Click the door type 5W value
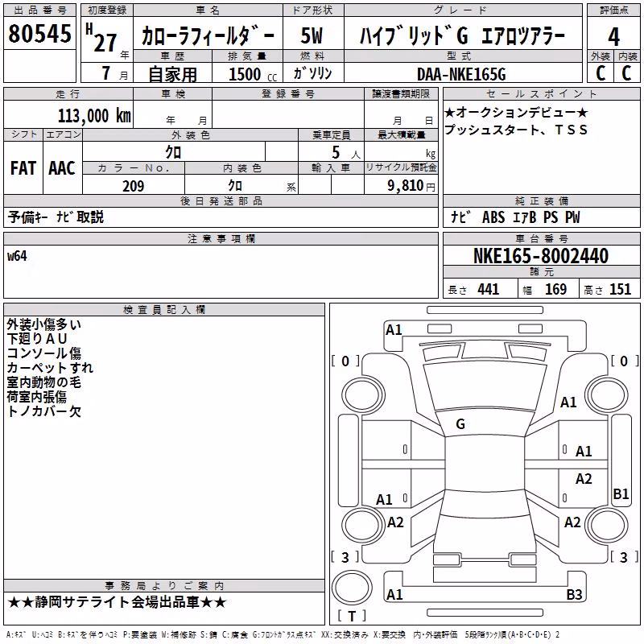The image size is (644, 644). point(312,35)
